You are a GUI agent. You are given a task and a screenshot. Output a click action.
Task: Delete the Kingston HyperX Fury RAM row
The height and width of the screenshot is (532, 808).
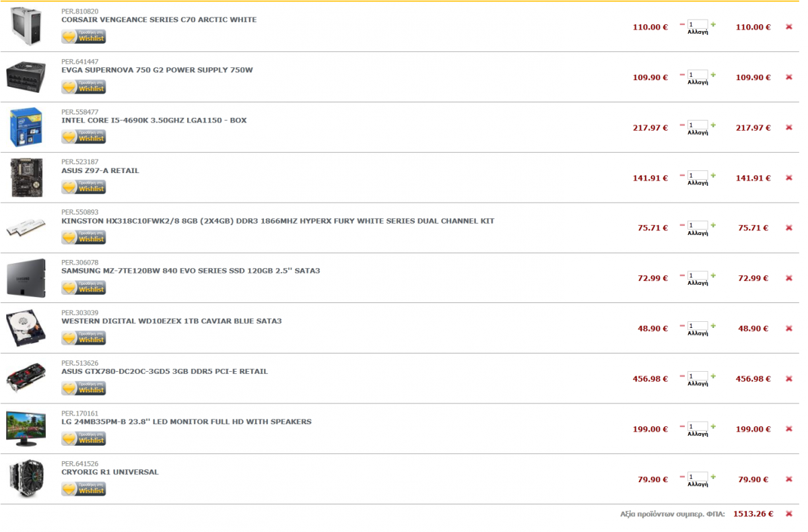(x=789, y=228)
